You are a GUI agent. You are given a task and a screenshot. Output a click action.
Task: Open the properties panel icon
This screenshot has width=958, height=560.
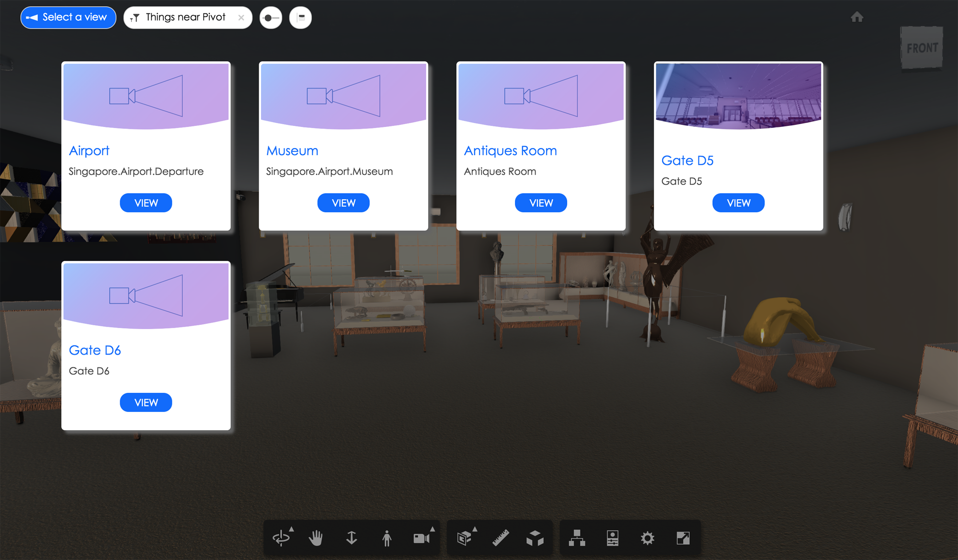coord(612,538)
